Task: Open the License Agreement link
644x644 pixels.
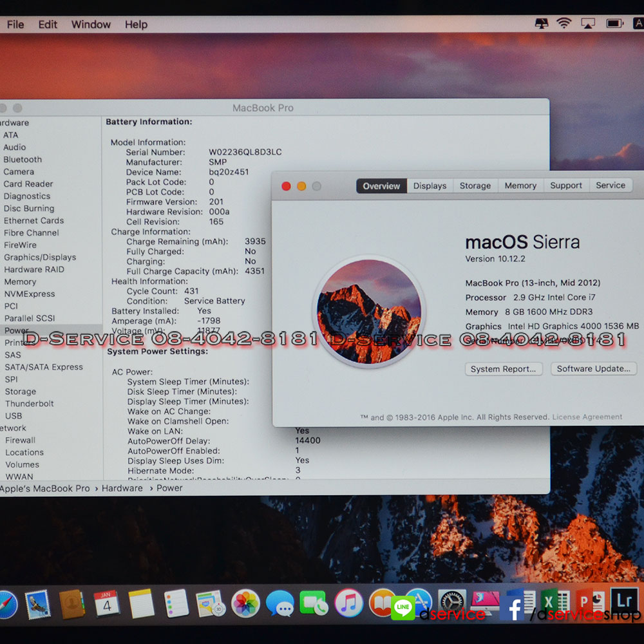Action: click(587, 417)
